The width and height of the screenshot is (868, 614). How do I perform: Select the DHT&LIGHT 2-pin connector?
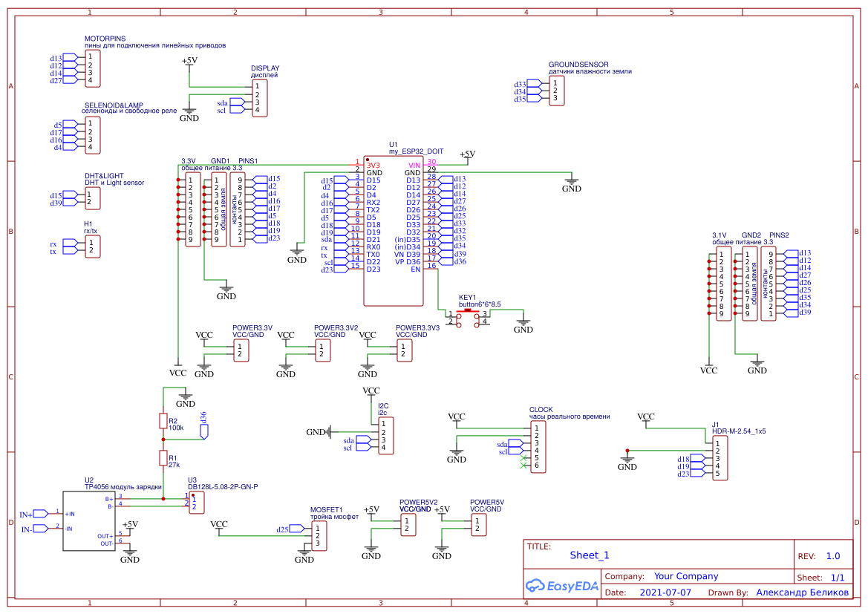tap(93, 198)
